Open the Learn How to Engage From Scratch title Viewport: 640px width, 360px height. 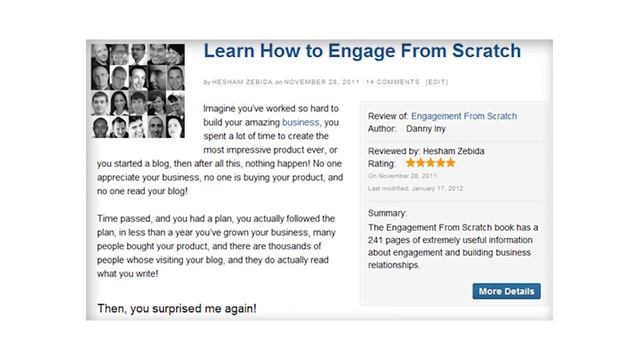tap(362, 51)
